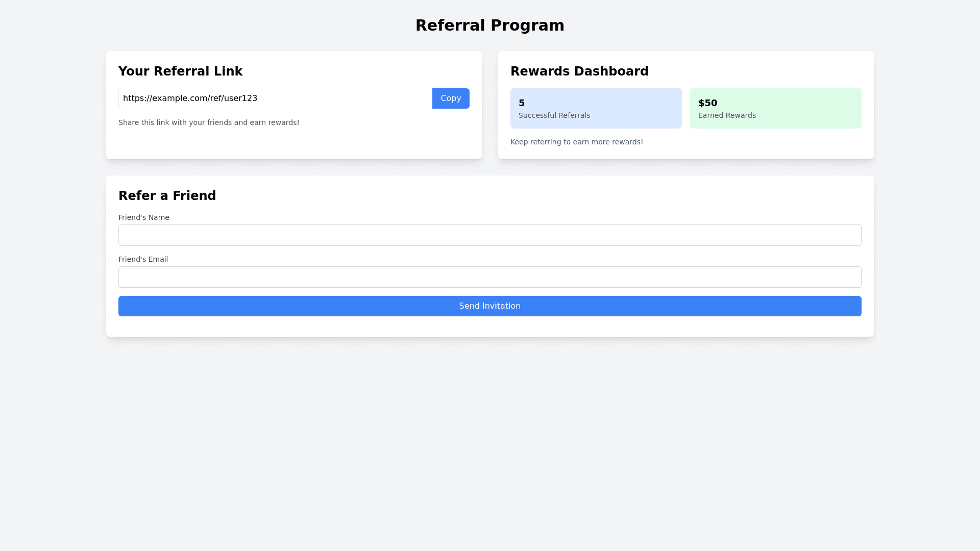Image resolution: width=980 pixels, height=551 pixels.
Task: Click the Friend's Name label
Action: [143, 217]
